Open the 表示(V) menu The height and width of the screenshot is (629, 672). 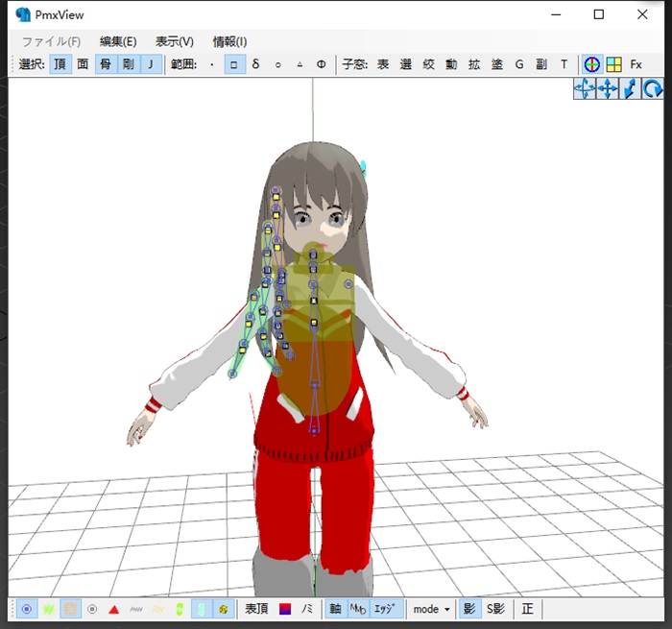click(x=175, y=41)
